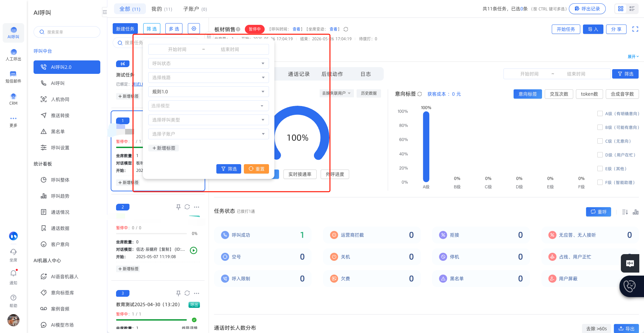644x333 pixels.
Task: Open the more options dots on task 3
Action: pos(197,293)
